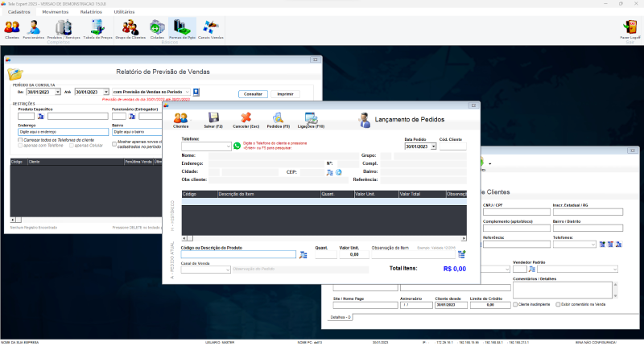Viewport: 644px width, 346px height.
Task: Toggle Mostrar apenas novos clientes checkbox
Action: coord(114,144)
